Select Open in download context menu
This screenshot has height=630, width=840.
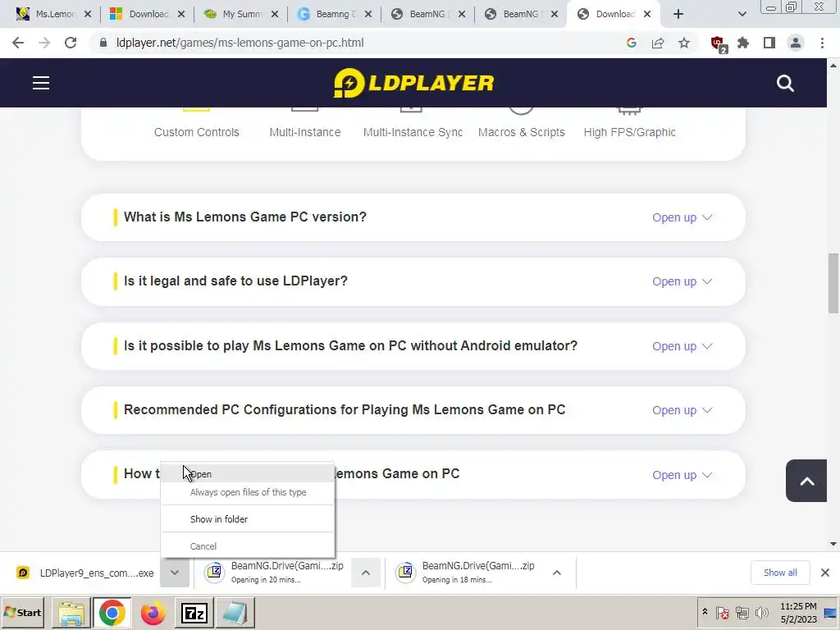click(248, 474)
